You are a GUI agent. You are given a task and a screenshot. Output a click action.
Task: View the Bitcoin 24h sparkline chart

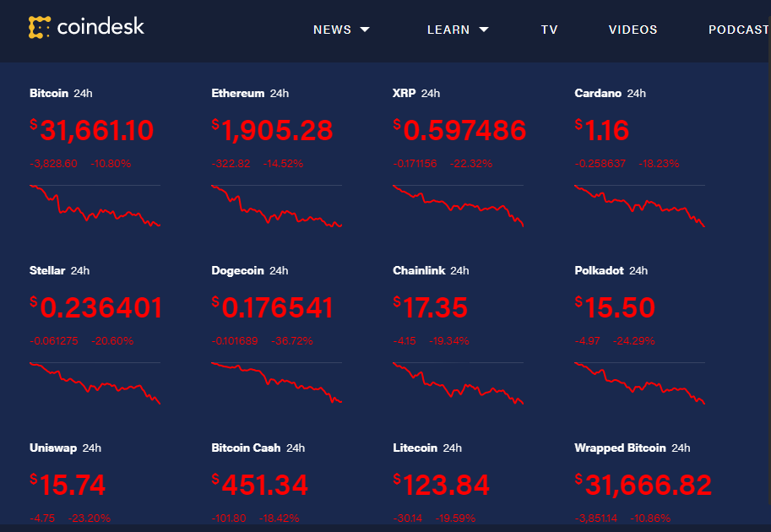pos(95,205)
